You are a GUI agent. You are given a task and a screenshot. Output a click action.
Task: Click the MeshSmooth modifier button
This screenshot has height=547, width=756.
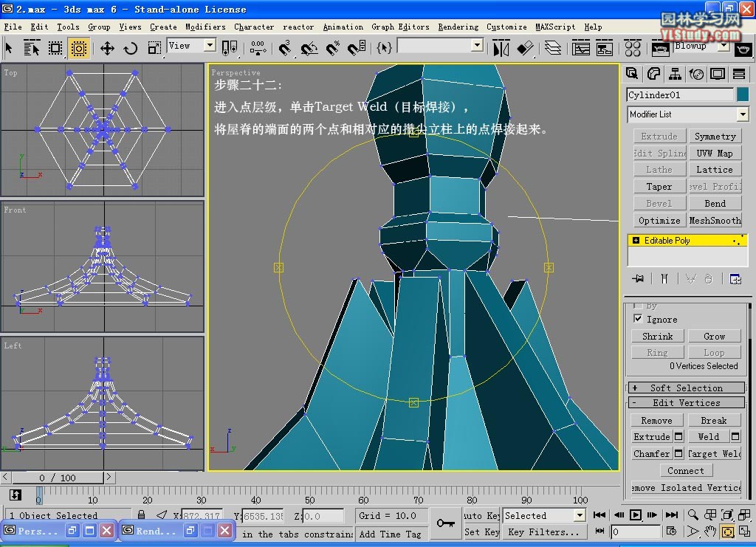(715, 221)
